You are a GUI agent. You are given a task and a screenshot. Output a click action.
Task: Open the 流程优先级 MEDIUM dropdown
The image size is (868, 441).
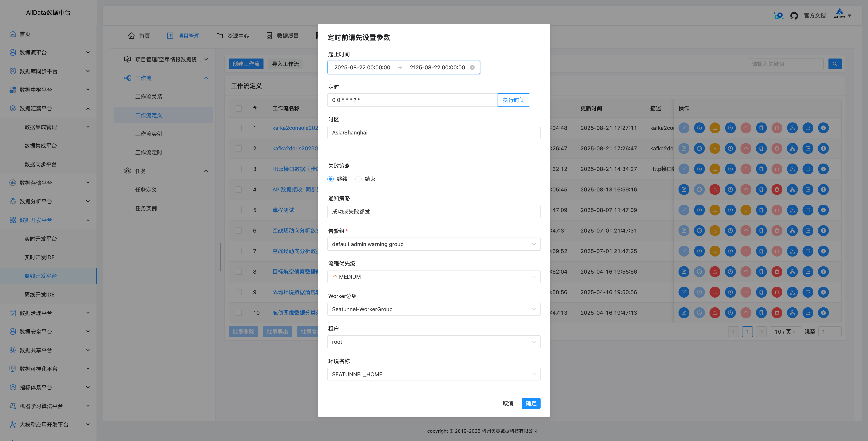433,276
